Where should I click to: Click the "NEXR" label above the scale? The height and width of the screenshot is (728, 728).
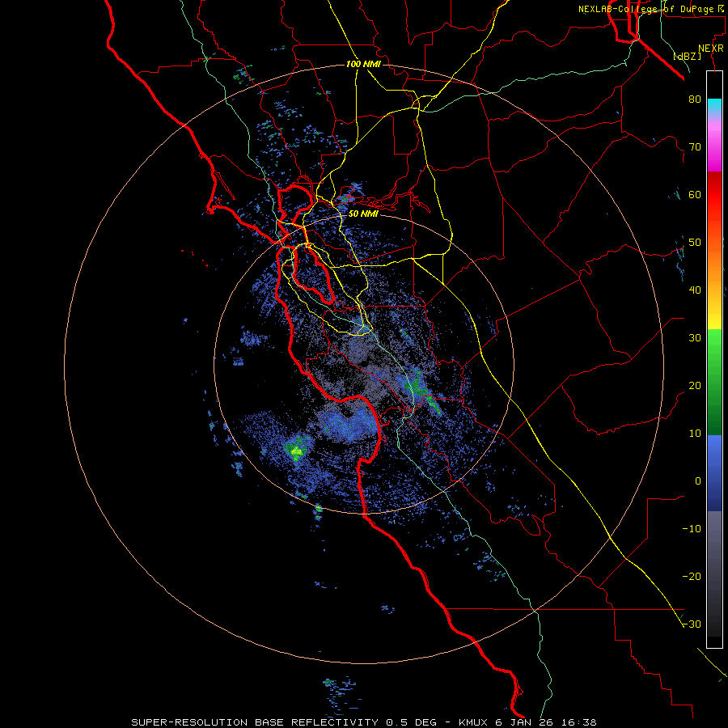click(710, 49)
